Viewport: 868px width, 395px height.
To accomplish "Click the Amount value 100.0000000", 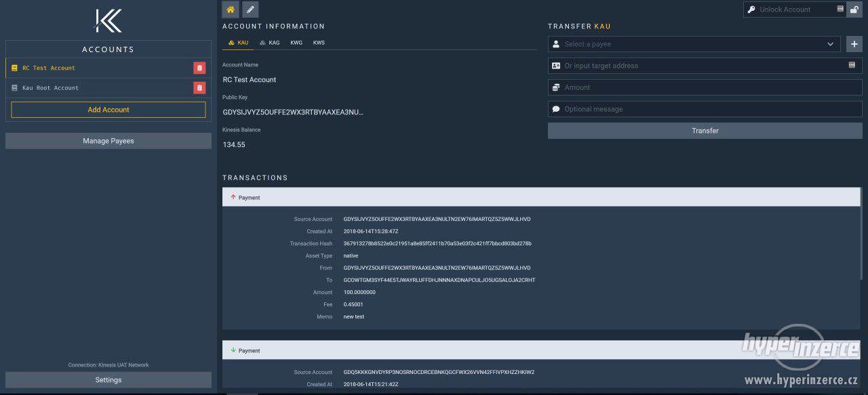I will (x=359, y=292).
